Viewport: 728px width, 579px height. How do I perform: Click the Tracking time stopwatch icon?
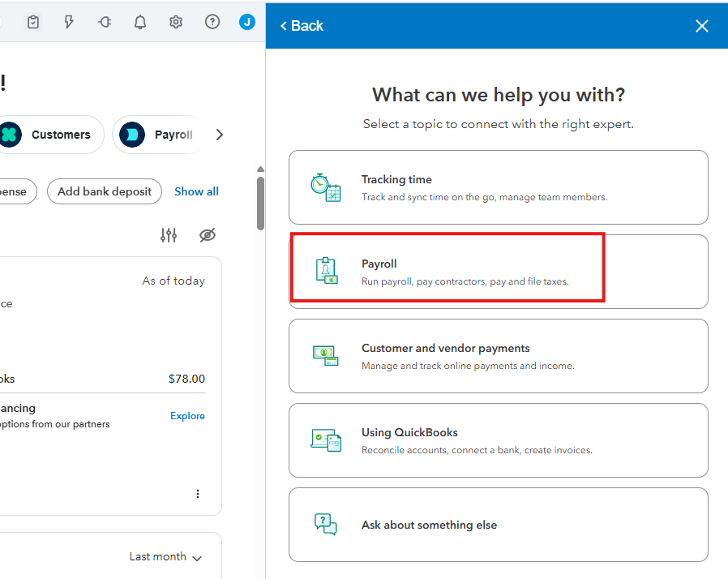(325, 187)
